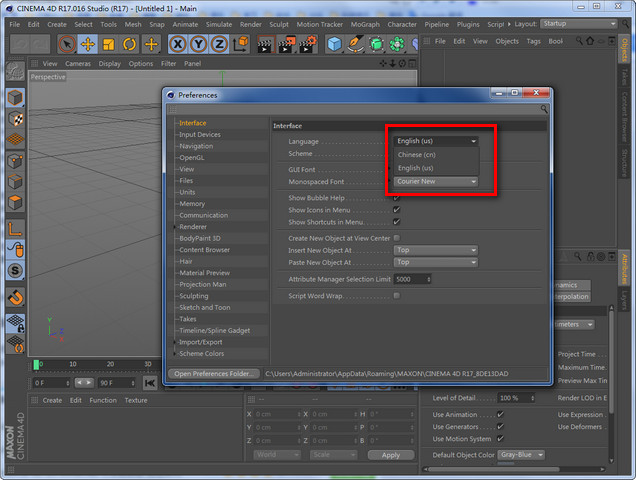The image size is (636, 480).
Task: Open material manager Texture menu
Action: click(x=136, y=400)
